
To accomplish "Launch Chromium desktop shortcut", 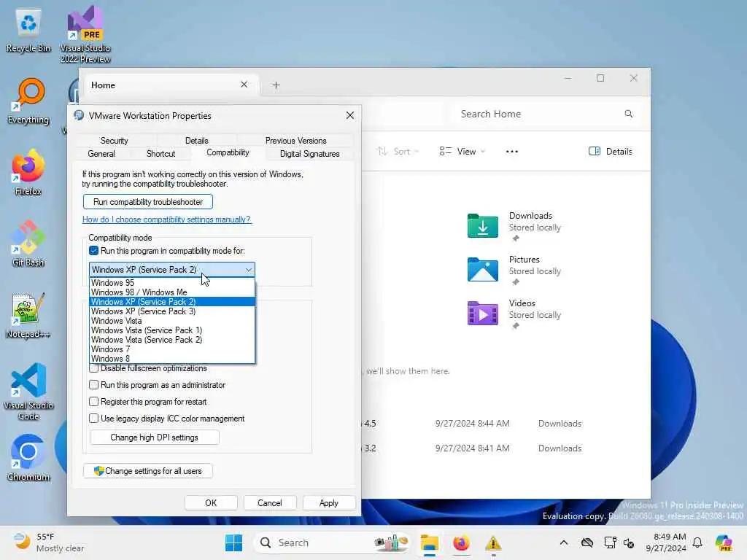I will (x=28, y=458).
